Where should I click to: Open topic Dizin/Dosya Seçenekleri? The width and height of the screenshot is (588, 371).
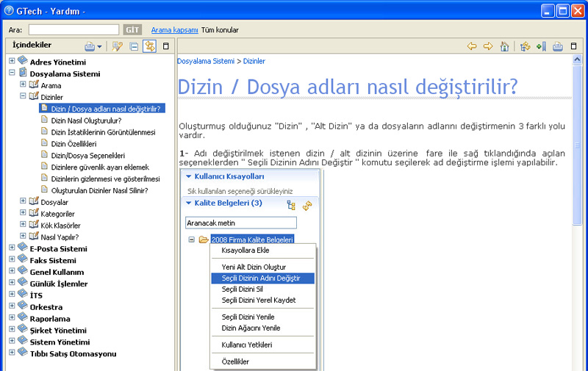[87, 156]
